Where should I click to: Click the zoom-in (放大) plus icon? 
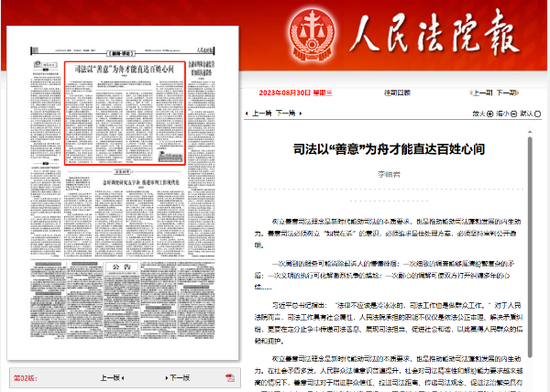click(488, 114)
